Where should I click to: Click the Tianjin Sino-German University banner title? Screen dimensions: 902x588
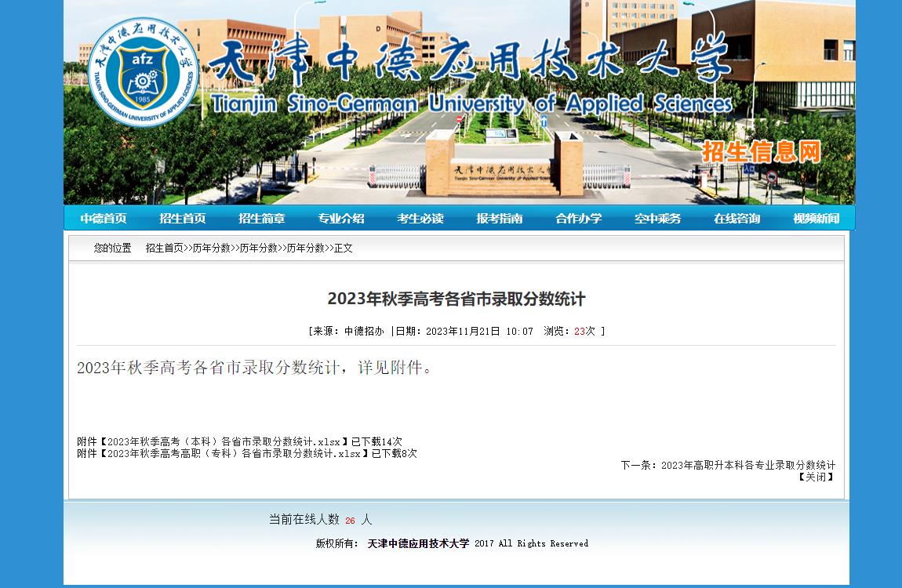(471, 104)
